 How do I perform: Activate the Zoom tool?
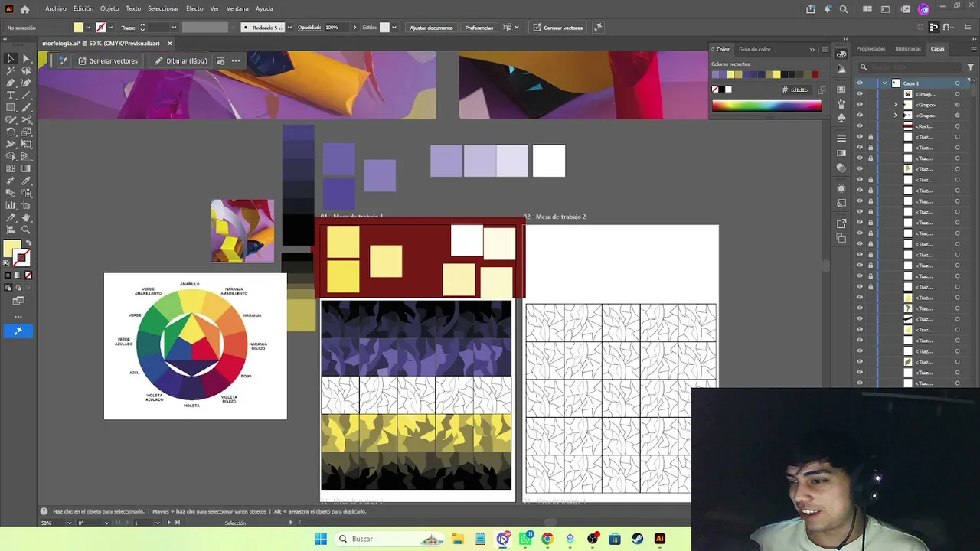point(26,230)
